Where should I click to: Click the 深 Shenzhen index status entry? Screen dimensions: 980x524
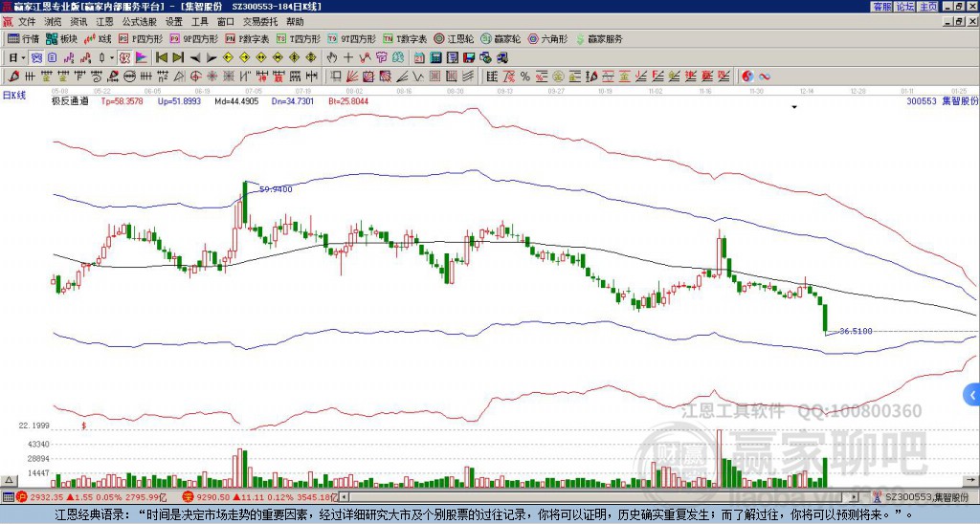[259, 497]
